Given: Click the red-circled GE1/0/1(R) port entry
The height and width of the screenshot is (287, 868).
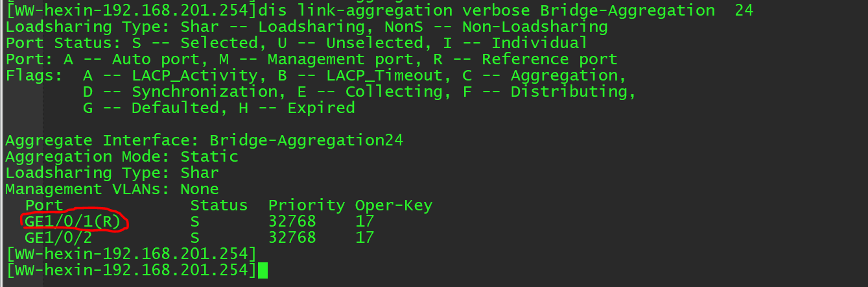Looking at the screenshot, I should pyautogui.click(x=73, y=221).
